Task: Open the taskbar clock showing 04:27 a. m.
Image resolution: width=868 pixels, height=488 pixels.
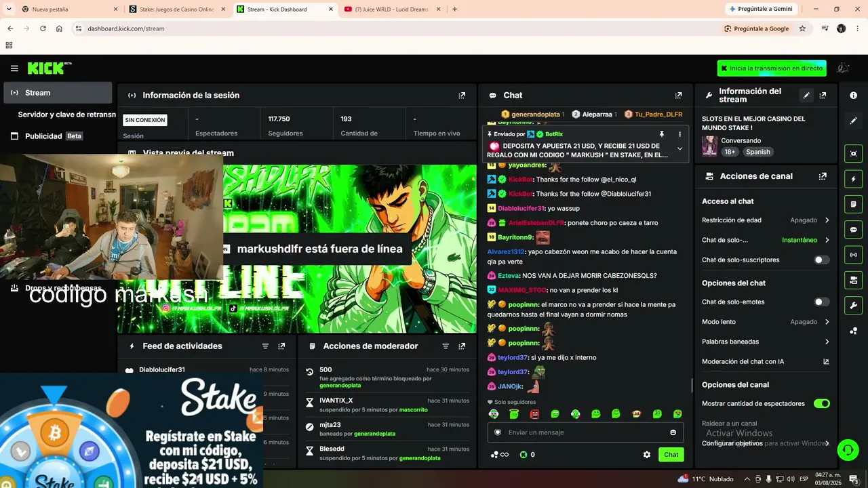Action: [x=828, y=479]
